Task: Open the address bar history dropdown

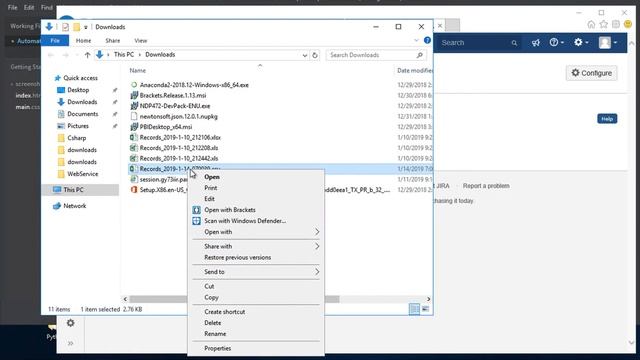Action: tap(304, 55)
